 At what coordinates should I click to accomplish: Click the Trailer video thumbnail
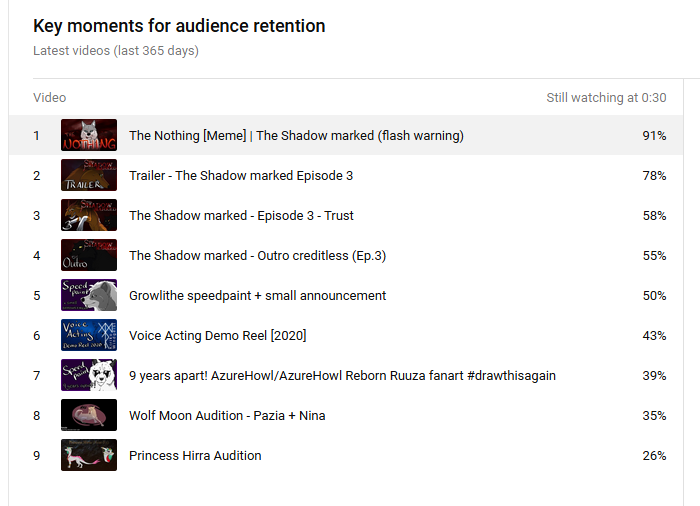pyautogui.click(x=89, y=175)
